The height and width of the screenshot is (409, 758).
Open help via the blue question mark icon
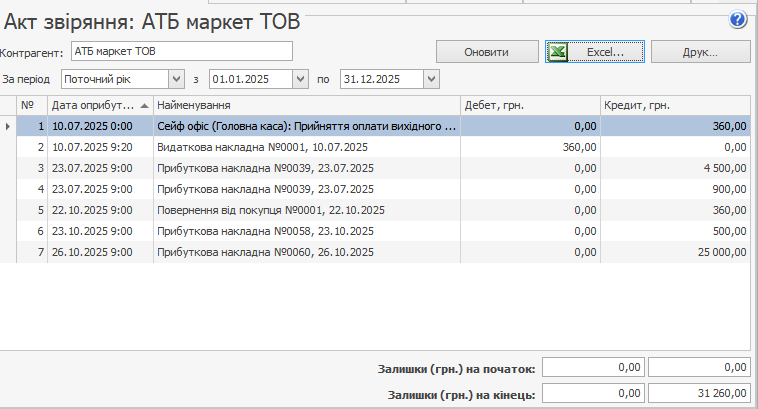point(739,19)
